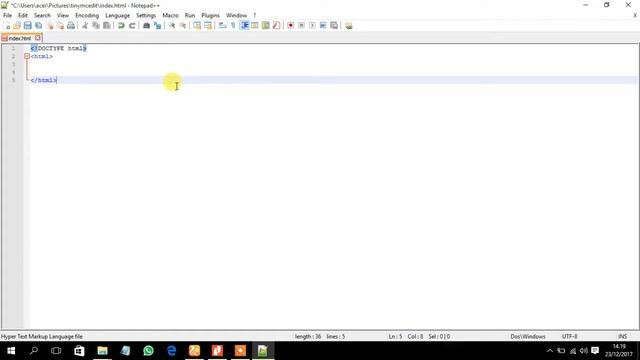Show the Document Map panel icon

266,26
